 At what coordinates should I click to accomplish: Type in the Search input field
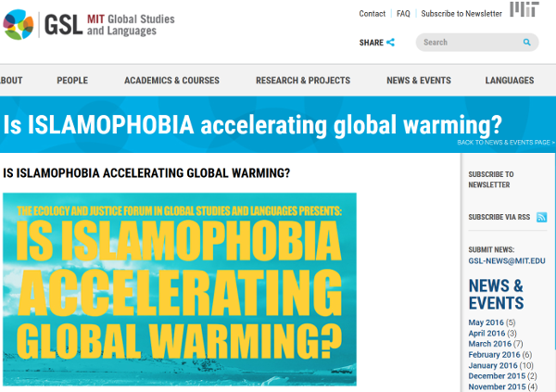468,43
